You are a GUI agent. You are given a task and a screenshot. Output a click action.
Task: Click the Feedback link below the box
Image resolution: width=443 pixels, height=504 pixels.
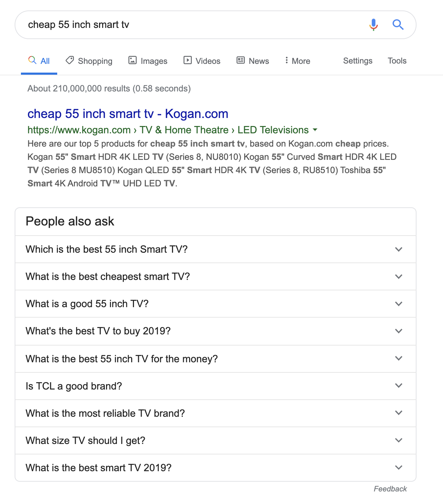pyautogui.click(x=390, y=489)
